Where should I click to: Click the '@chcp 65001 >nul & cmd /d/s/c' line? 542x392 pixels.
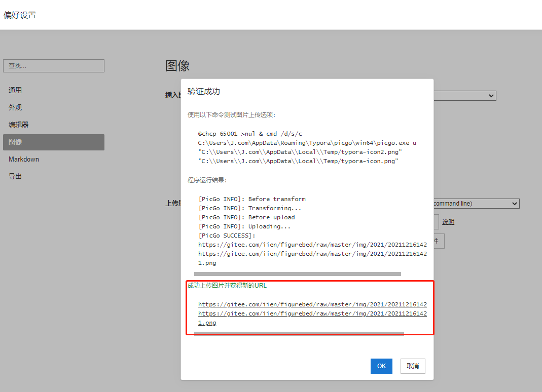[x=250, y=134]
